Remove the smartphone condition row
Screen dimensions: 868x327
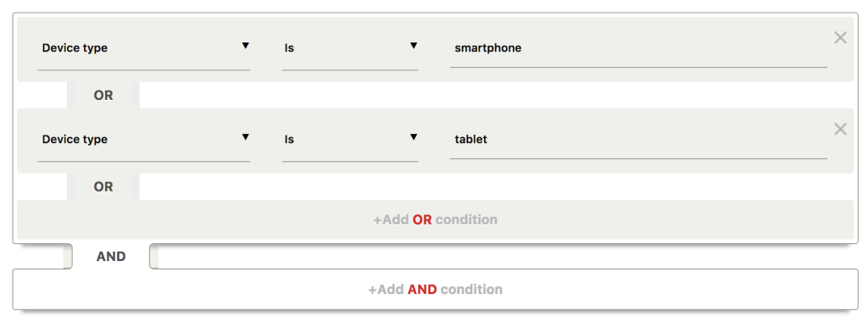click(840, 37)
